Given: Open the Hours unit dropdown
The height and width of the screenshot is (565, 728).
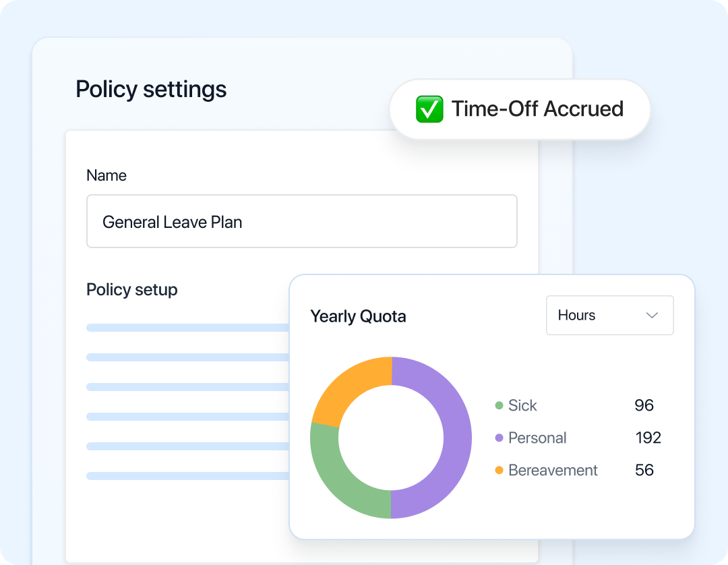Looking at the screenshot, I should click(609, 316).
